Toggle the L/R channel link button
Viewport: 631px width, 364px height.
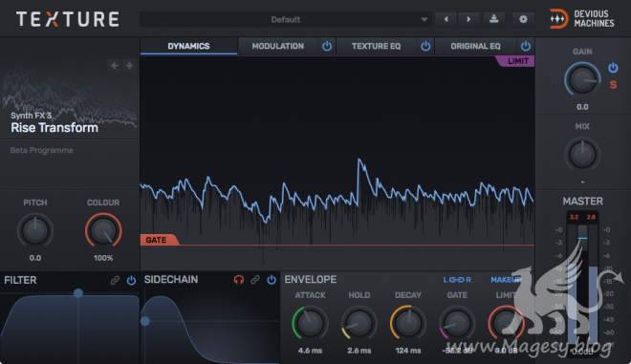(457, 280)
